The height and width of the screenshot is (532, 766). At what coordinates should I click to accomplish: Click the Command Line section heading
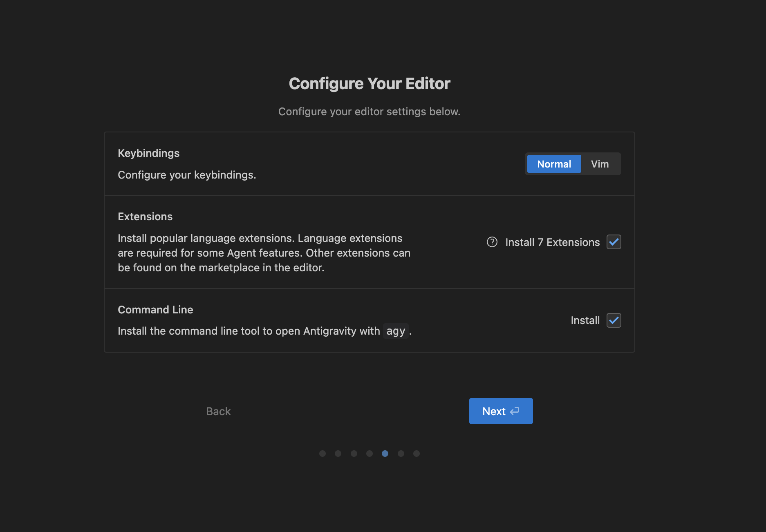[155, 309]
